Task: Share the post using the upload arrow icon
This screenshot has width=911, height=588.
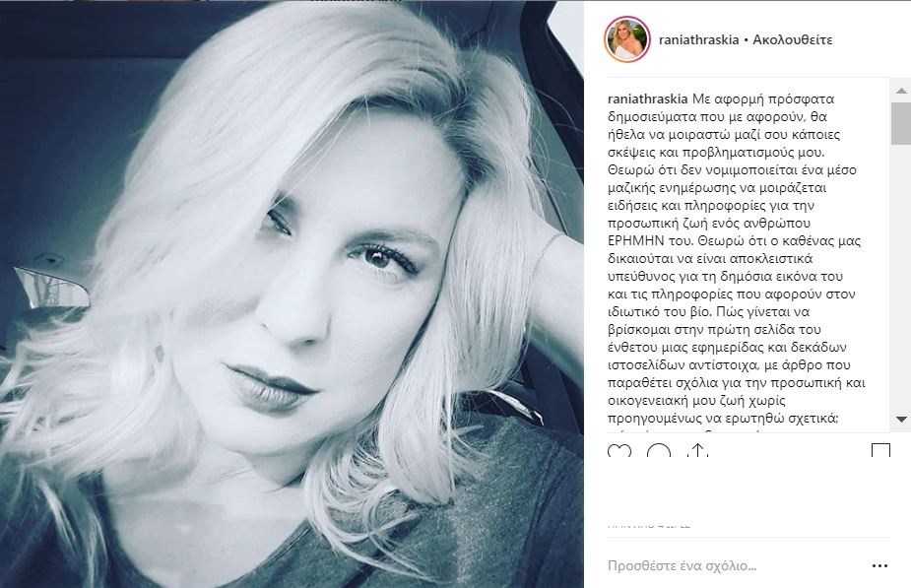Action: click(x=696, y=450)
